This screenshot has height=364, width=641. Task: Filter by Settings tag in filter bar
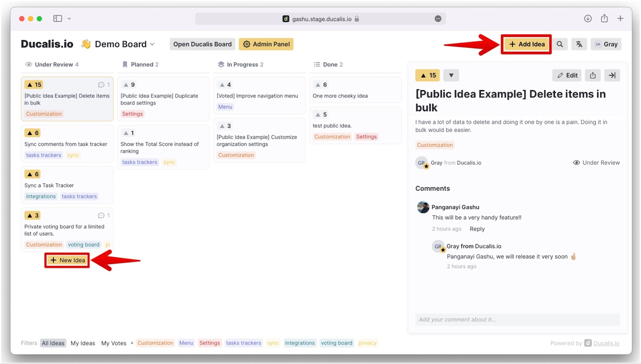coord(210,343)
